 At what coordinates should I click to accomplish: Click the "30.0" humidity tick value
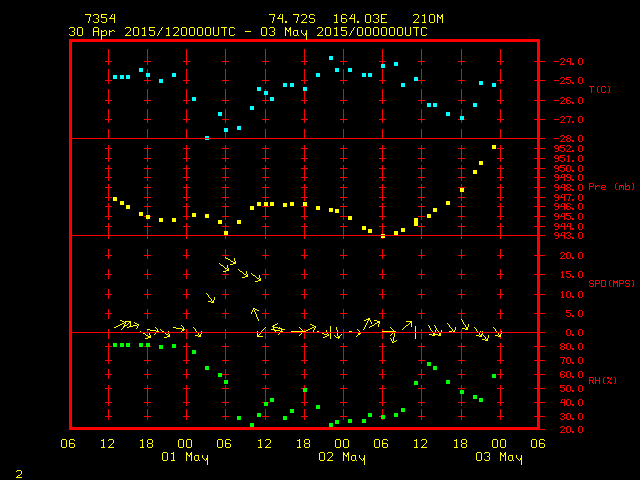pos(571,417)
